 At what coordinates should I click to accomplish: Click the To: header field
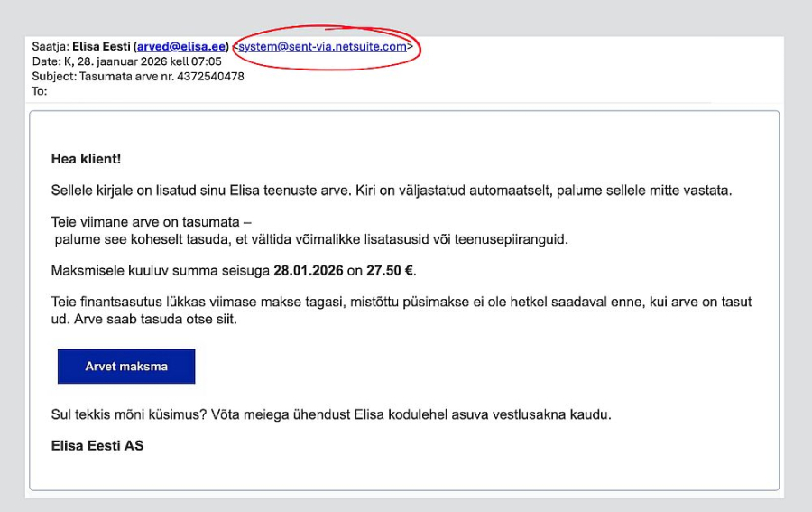tap(39, 90)
